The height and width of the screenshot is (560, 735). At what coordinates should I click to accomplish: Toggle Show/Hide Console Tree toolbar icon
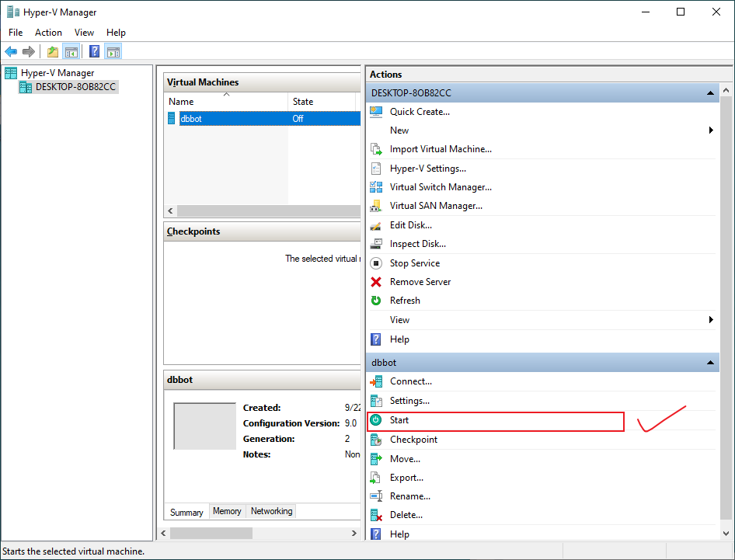pos(71,51)
